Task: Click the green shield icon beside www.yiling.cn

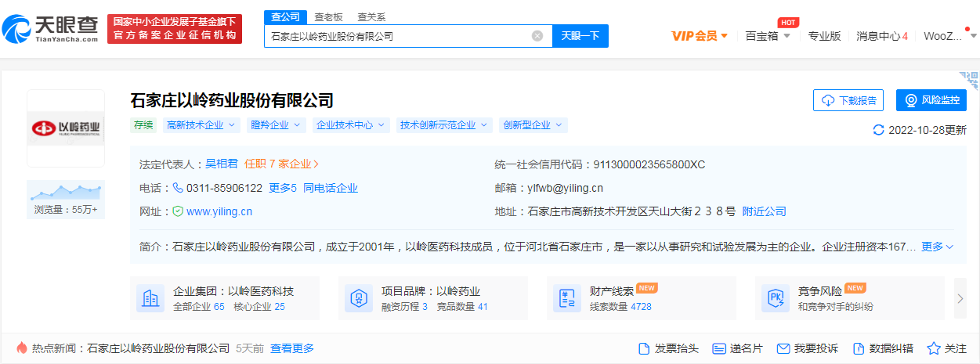Action: [178, 211]
